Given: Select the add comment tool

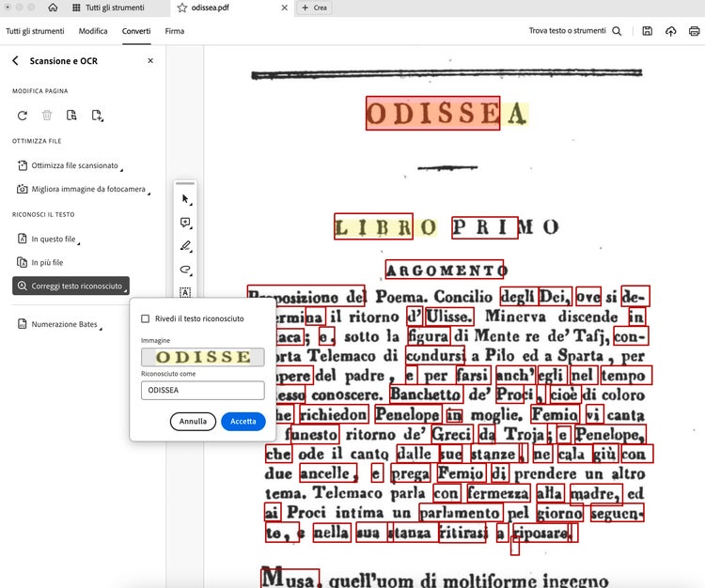Looking at the screenshot, I should pos(185,223).
